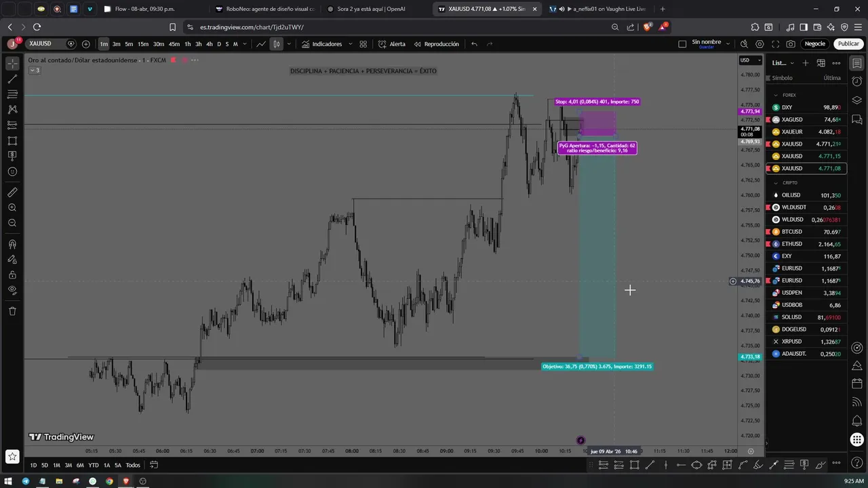This screenshot has height=488, width=868.
Task: Toggle lock all drawings
Action: (12, 274)
